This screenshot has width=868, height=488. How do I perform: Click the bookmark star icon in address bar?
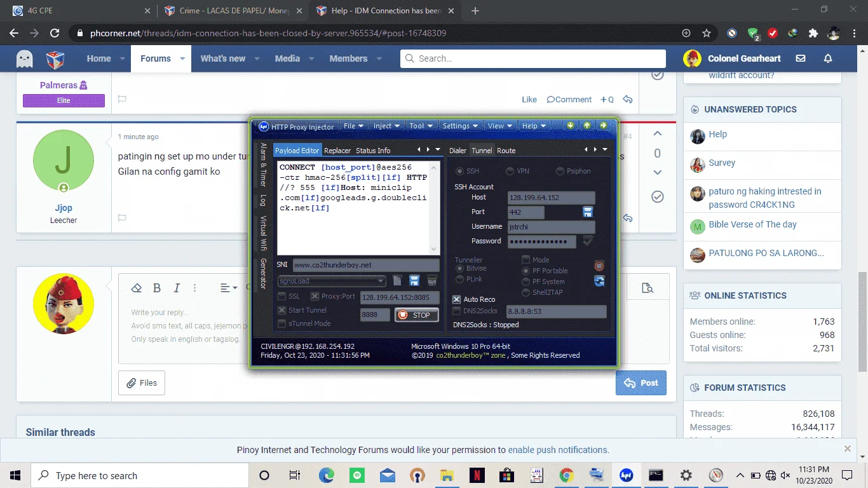pos(707,33)
